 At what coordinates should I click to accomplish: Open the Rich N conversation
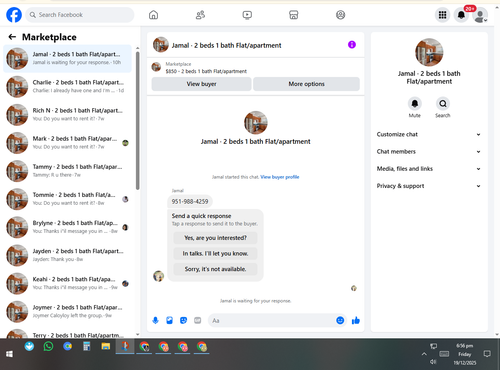coord(67,115)
